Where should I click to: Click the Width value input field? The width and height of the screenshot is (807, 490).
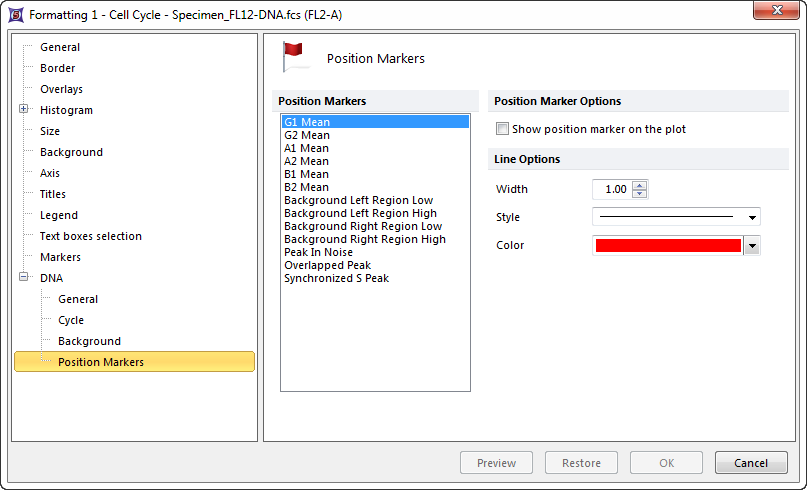(x=611, y=190)
